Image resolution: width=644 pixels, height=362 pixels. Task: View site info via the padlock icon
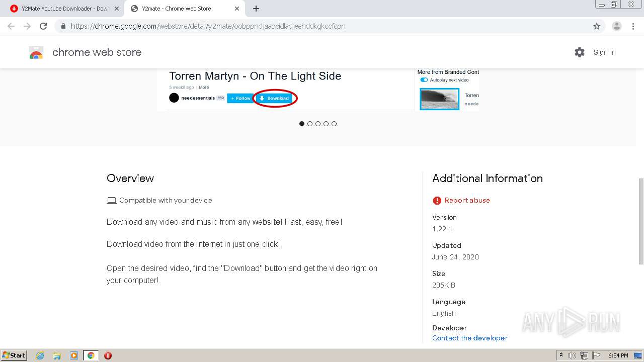tap(63, 26)
